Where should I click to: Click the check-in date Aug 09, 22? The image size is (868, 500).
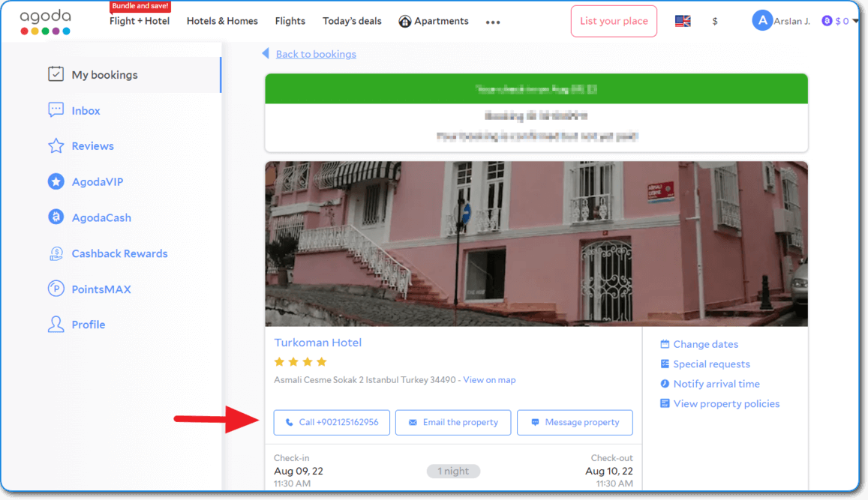tap(299, 472)
